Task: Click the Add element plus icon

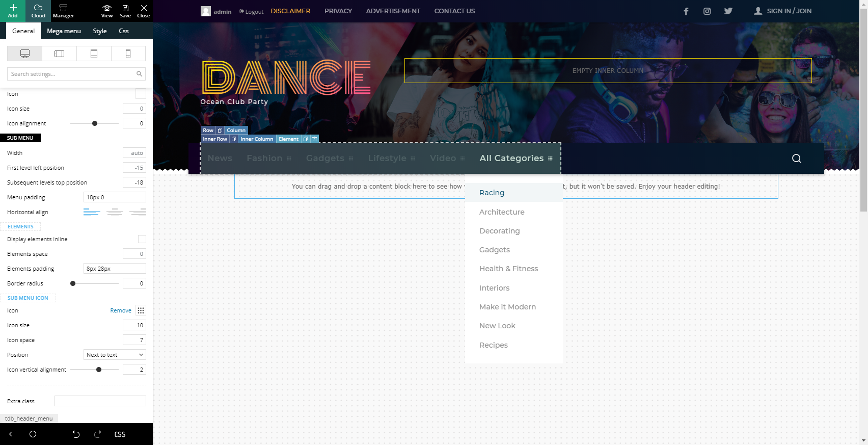Action: pos(13,11)
